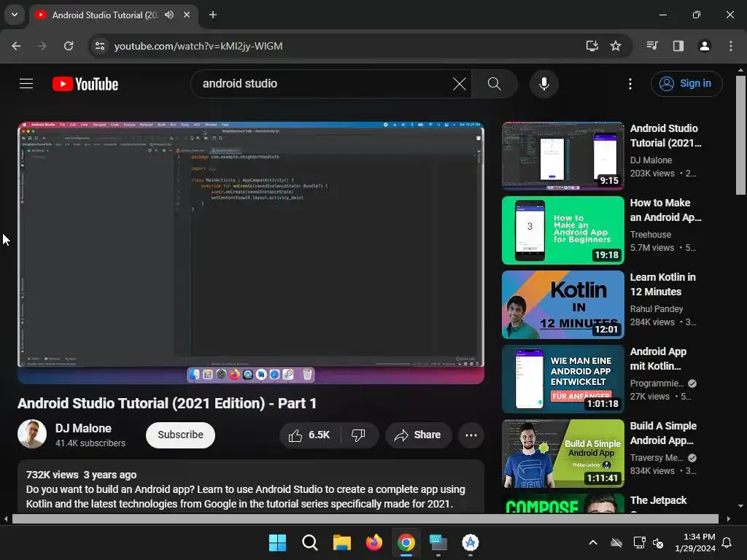Sign in to YouTube
The width and height of the screenshot is (747, 560).
pyautogui.click(x=686, y=84)
